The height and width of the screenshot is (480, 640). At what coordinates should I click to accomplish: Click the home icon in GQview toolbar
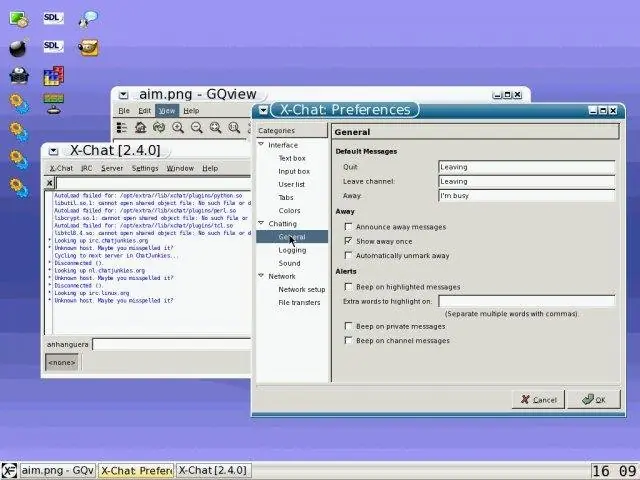click(x=140, y=128)
